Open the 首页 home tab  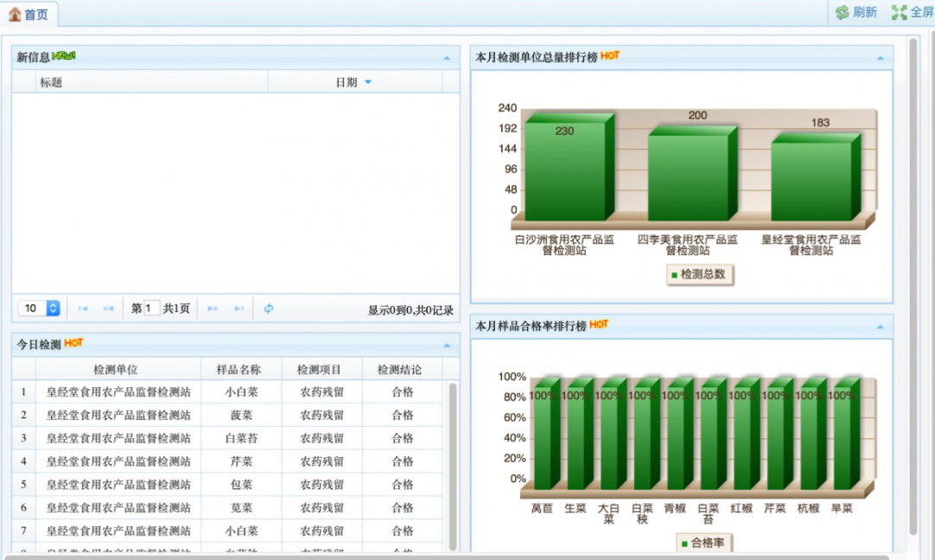point(29,14)
